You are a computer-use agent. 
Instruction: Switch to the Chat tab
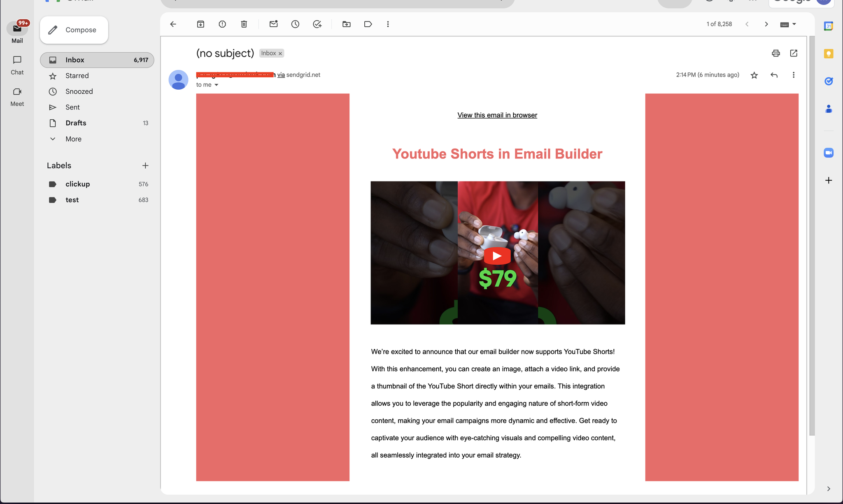click(17, 65)
